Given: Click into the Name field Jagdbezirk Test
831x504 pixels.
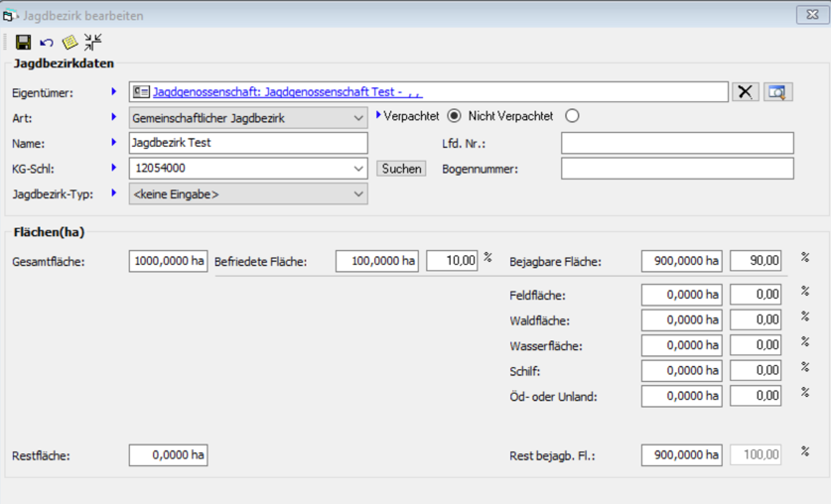Looking at the screenshot, I should tap(248, 143).
